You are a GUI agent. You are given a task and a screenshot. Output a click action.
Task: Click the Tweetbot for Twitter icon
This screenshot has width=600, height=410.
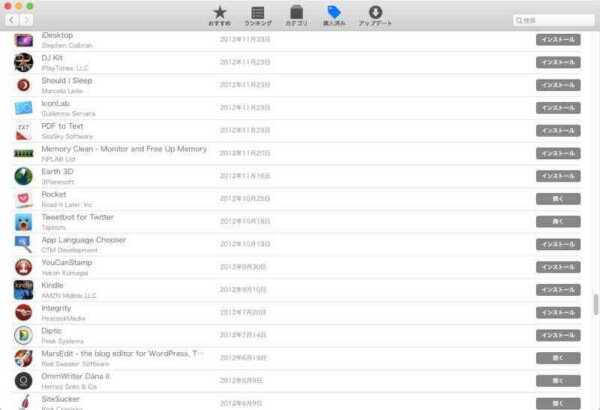pyautogui.click(x=23, y=221)
